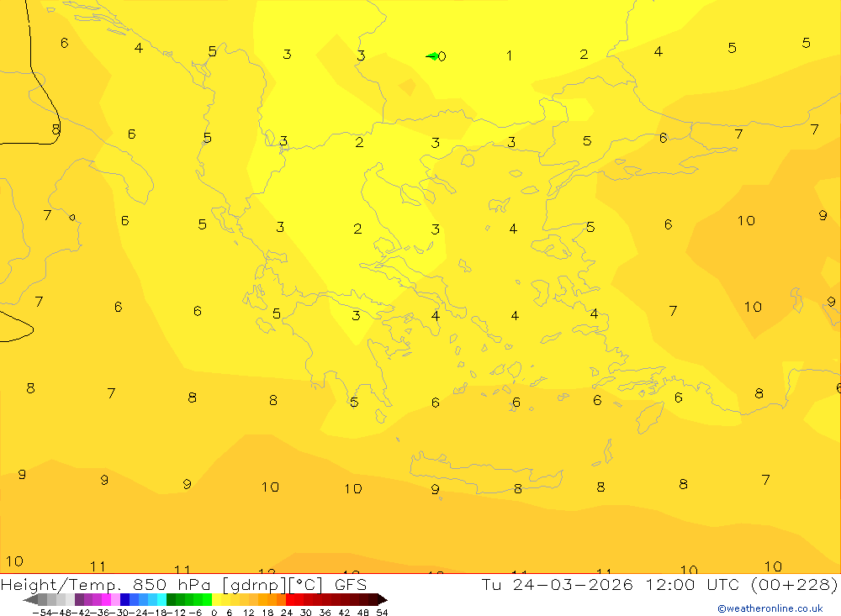
Task: Open the weatheronline.co.uk credit link
Action: coord(770,608)
